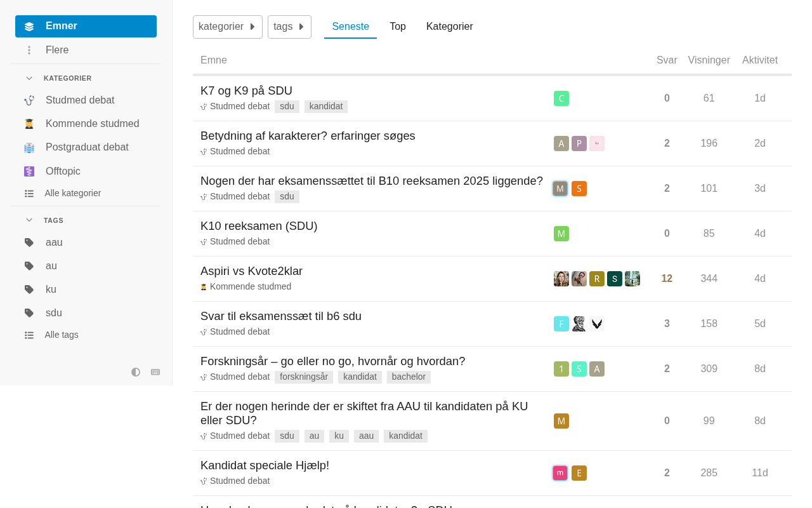The width and height of the screenshot is (812, 508).
Task: Click the list icon beside Alle kategorier
Action: (x=29, y=193)
